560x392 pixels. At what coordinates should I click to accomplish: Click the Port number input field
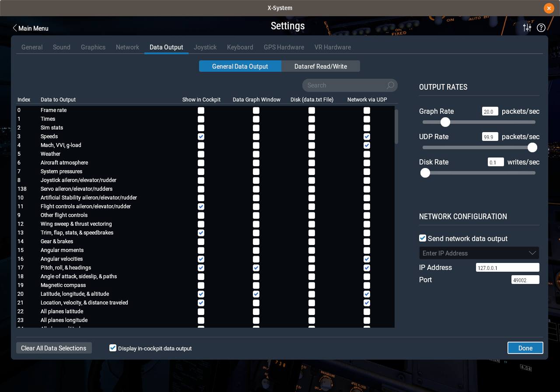[x=525, y=280]
